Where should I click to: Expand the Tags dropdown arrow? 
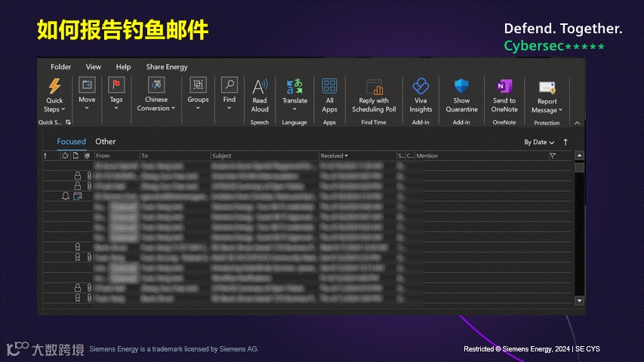tap(116, 108)
